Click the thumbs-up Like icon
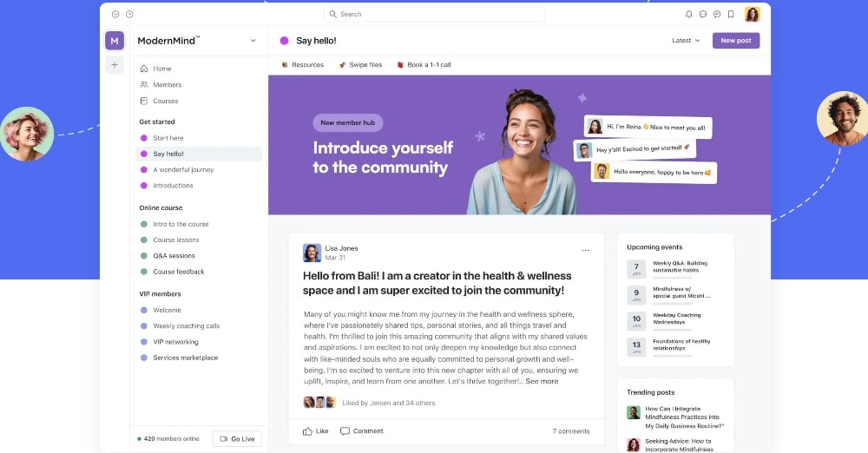This screenshot has height=453, width=868. click(307, 430)
